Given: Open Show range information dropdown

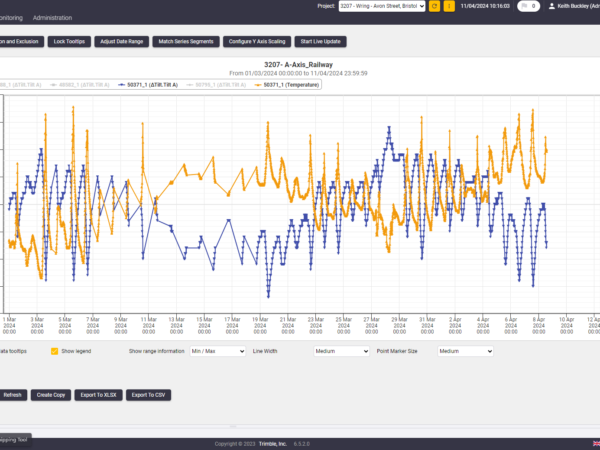Looking at the screenshot, I should click(218, 351).
